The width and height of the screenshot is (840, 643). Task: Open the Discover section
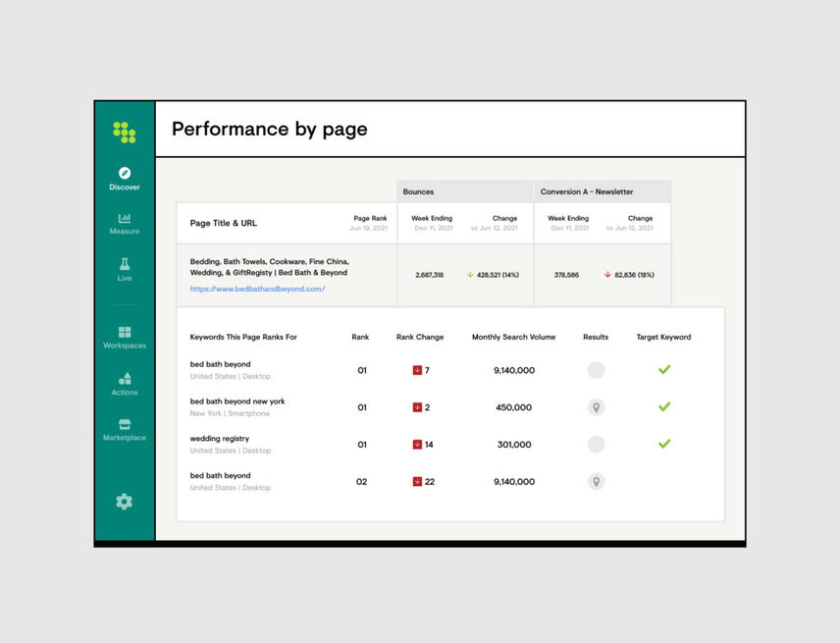pos(125,179)
